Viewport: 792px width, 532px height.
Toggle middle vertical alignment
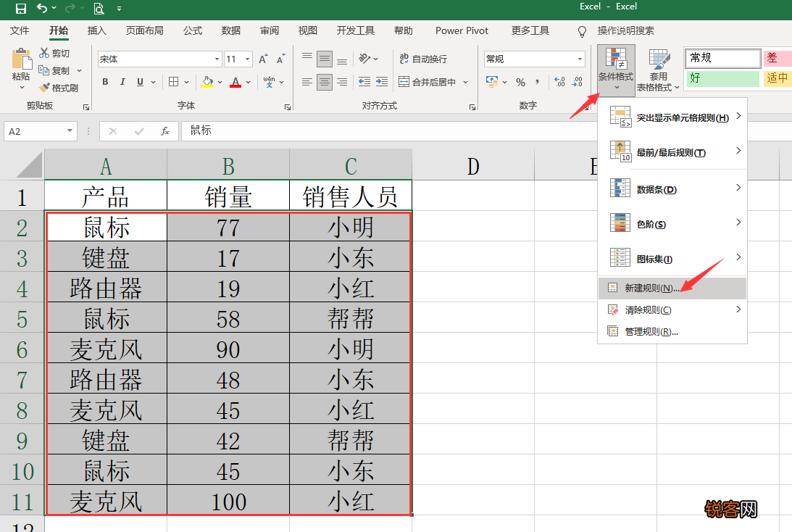tap(325, 59)
